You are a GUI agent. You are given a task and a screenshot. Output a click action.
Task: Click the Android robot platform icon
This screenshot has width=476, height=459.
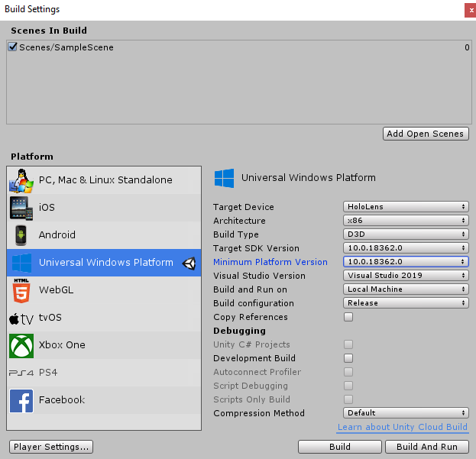click(x=21, y=235)
